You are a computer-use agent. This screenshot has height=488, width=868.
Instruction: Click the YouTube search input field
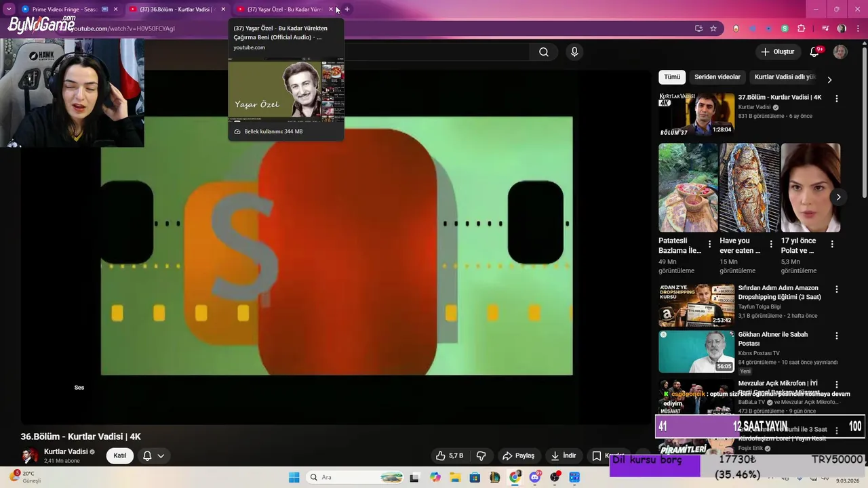[x=437, y=52]
